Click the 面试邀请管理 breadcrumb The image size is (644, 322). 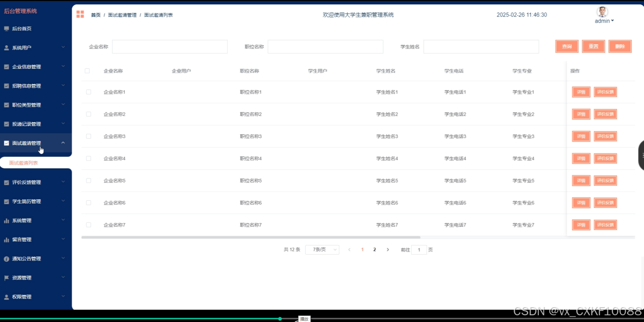point(122,15)
